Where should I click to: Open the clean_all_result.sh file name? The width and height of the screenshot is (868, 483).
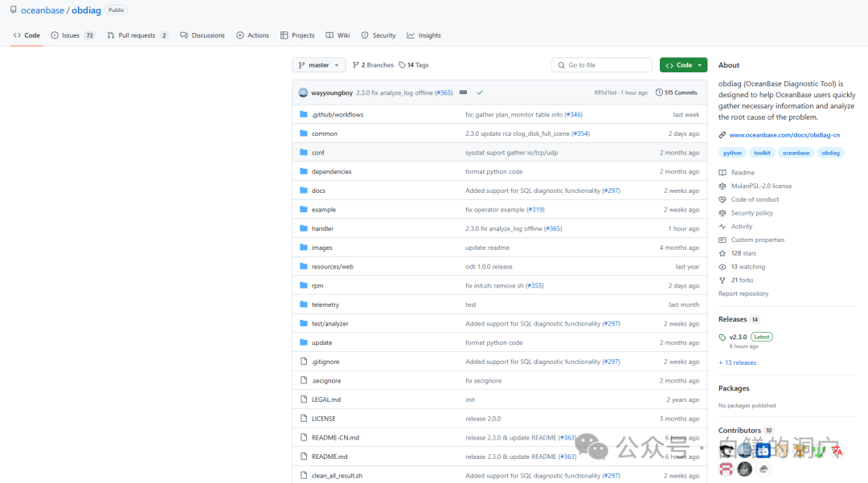pyautogui.click(x=337, y=476)
